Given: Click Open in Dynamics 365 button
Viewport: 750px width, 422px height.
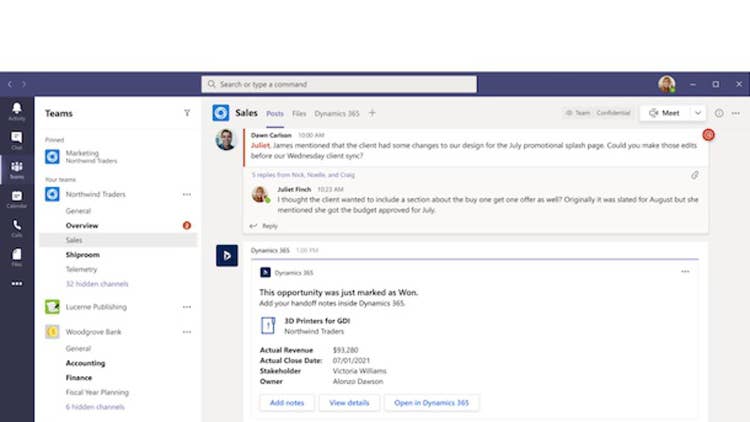Looking at the screenshot, I should pyautogui.click(x=432, y=403).
